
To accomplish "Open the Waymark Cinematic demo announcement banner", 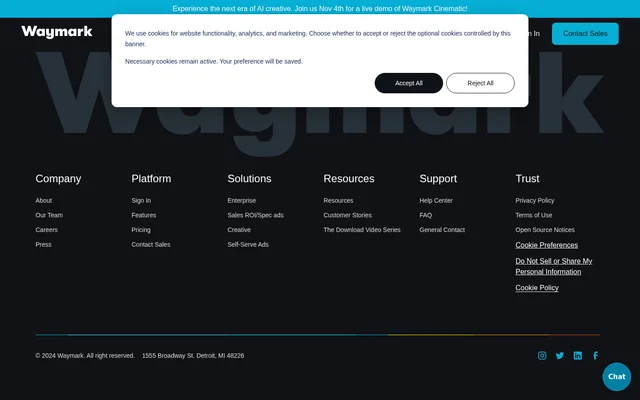I will click(x=320, y=9).
